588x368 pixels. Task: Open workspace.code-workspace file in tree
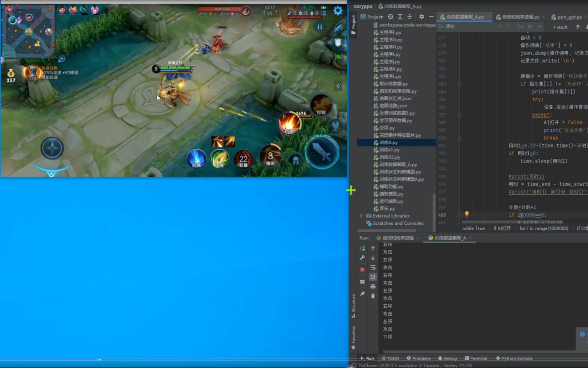pyautogui.click(x=404, y=25)
